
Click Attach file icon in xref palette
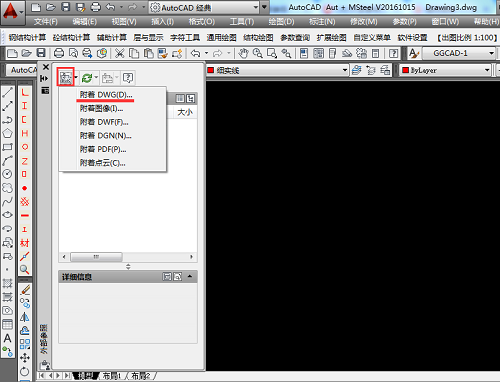[x=65, y=78]
